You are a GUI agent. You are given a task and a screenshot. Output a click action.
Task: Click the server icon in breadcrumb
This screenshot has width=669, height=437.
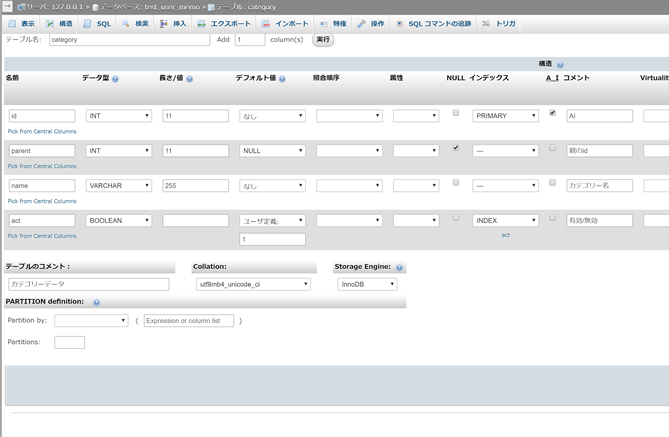point(21,7)
